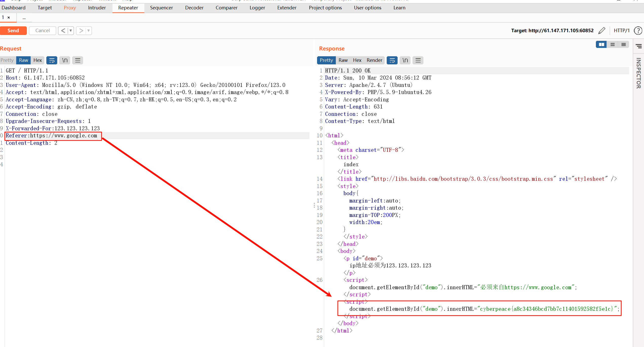Toggle Raw view in Request panel
This screenshot has width=644, height=347.
click(23, 59)
